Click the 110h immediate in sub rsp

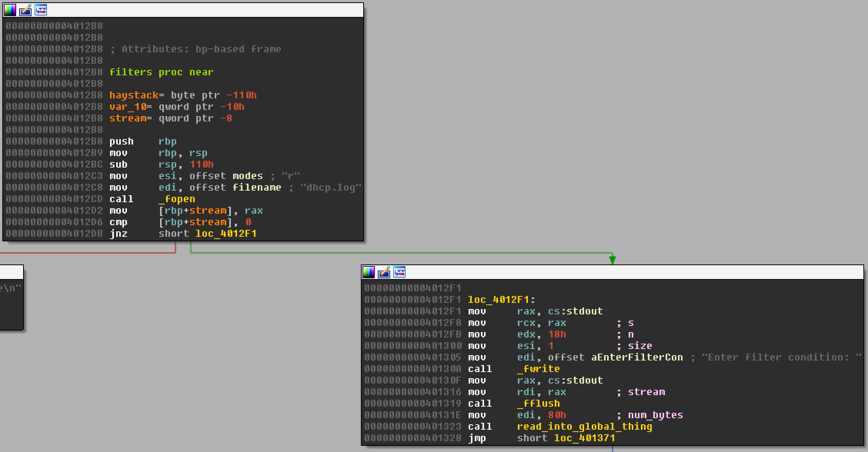pos(201,165)
